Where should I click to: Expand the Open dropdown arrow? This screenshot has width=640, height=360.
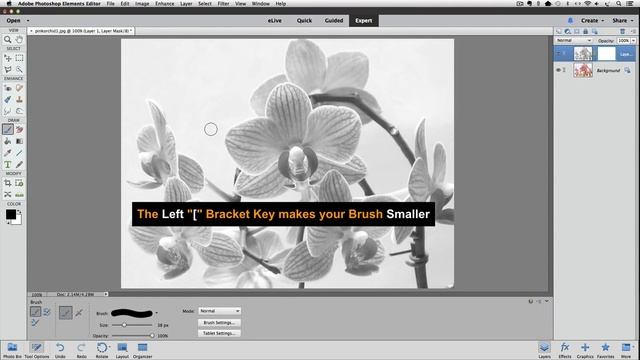click(28, 20)
